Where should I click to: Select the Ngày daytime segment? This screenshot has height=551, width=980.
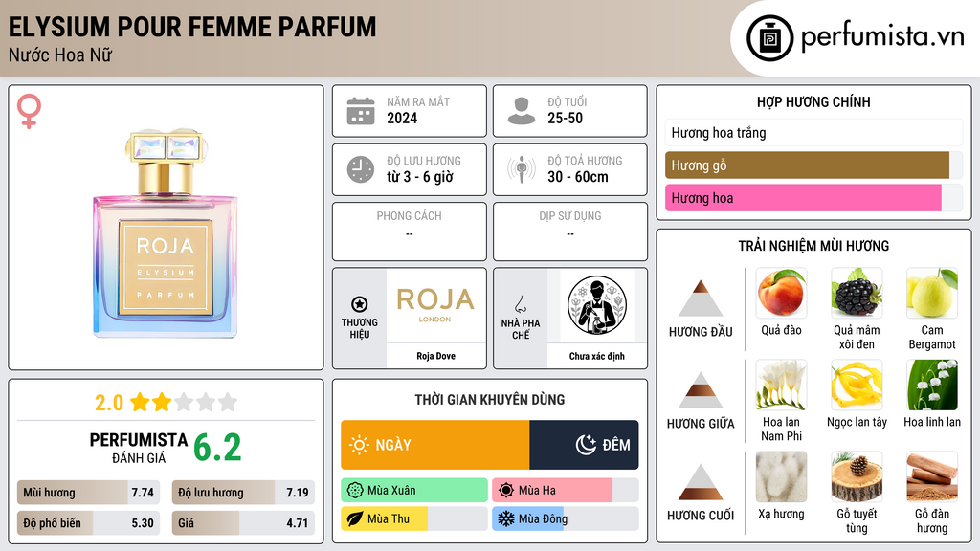pos(435,445)
